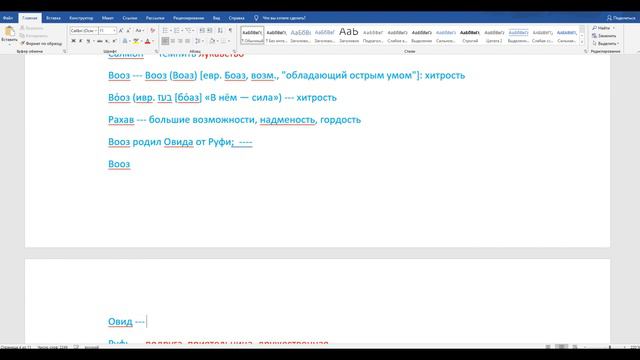Apply superscript formatting

(114, 41)
